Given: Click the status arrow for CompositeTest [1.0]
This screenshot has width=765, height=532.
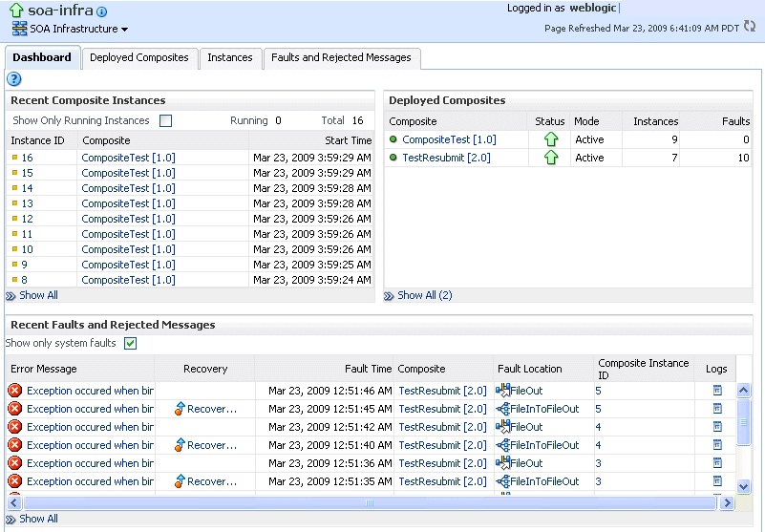Looking at the screenshot, I should click(551, 139).
